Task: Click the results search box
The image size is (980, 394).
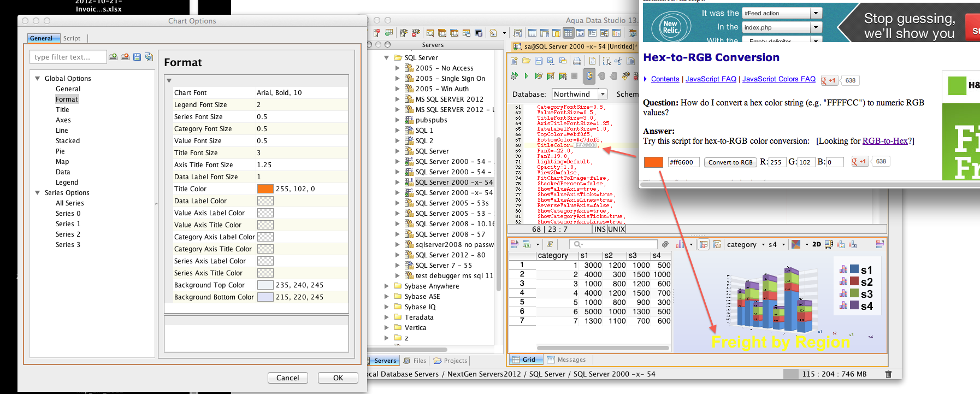Action: [613, 244]
